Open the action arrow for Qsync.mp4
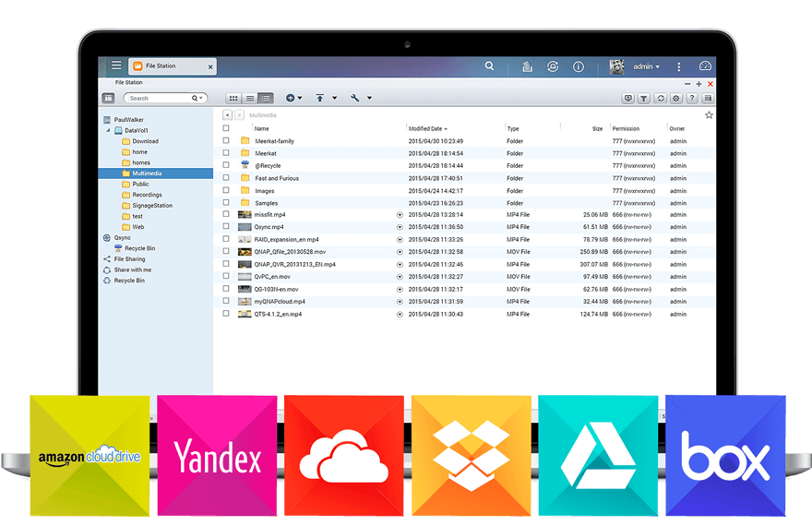This screenshot has width=812, height=526. tap(400, 226)
